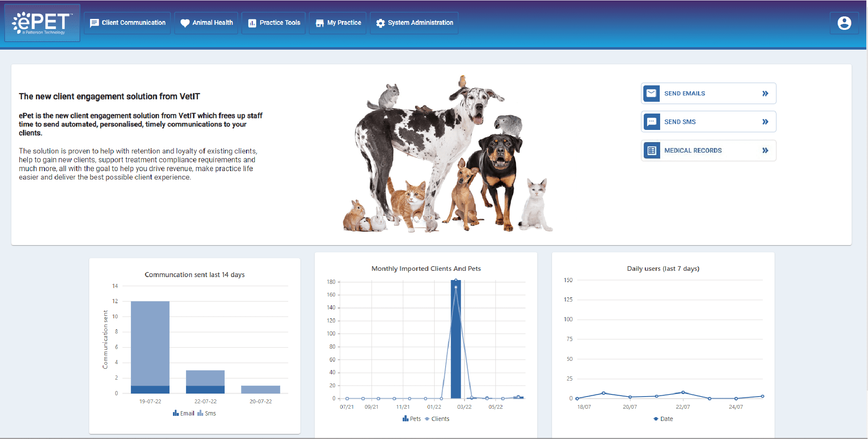
Task: Open the System Administration menu
Action: (414, 23)
